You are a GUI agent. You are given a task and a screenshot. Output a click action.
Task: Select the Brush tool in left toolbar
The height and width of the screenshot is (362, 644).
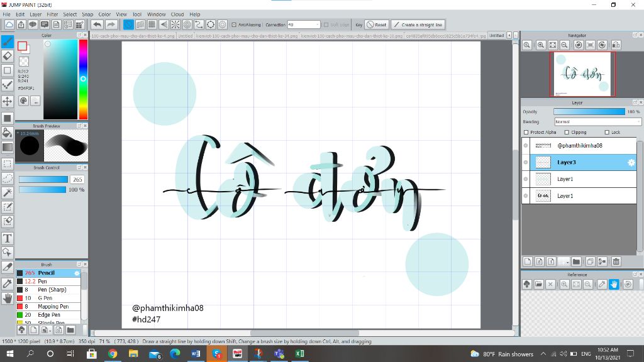click(8, 41)
